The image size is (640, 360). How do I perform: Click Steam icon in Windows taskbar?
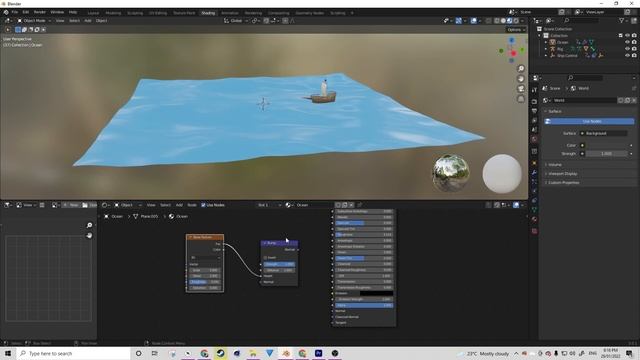click(x=220, y=353)
